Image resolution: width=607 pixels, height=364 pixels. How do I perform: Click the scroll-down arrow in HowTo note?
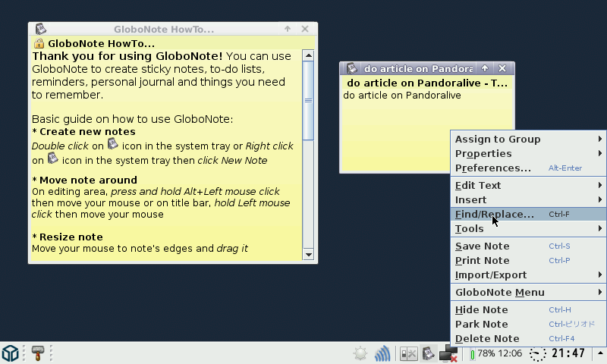(308, 255)
